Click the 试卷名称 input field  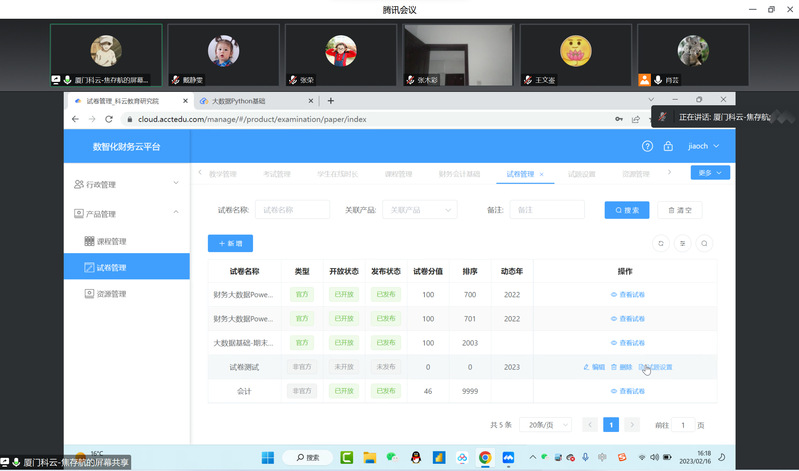click(x=292, y=210)
